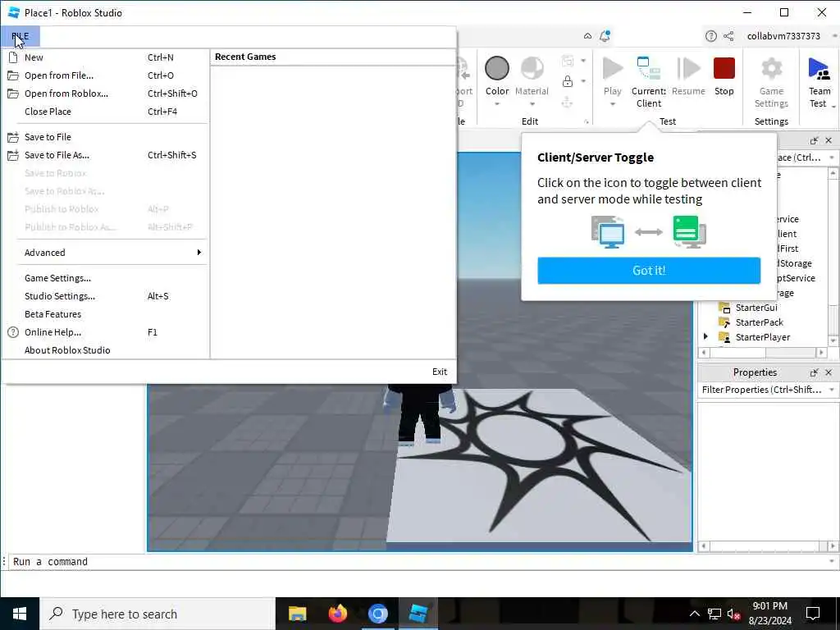
Task: Click Roblox Studio taskbar icon
Action: point(418,614)
